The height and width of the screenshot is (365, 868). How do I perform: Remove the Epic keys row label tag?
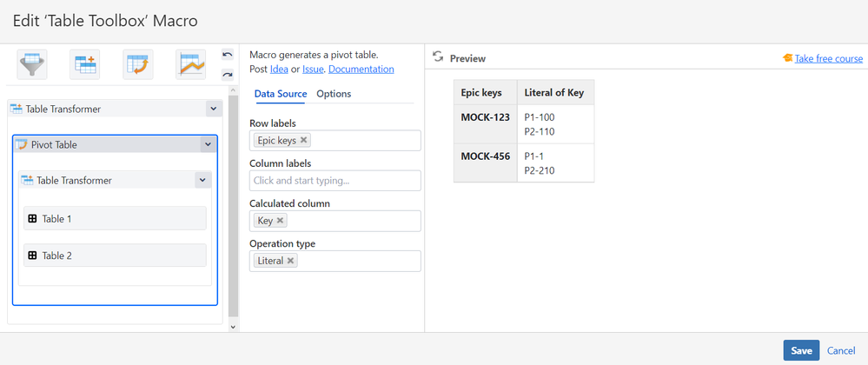(x=304, y=140)
